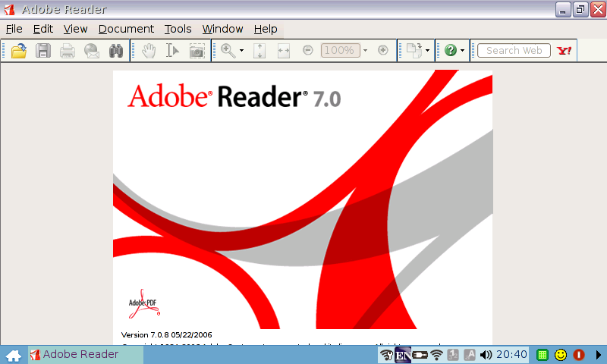Click the Adobe Reader title bar icon
Image resolution: width=607 pixels, height=364 pixels.
click(x=9, y=9)
